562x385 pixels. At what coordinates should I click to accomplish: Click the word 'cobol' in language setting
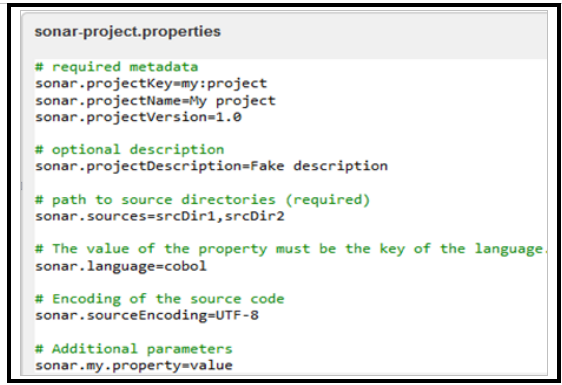186,266
